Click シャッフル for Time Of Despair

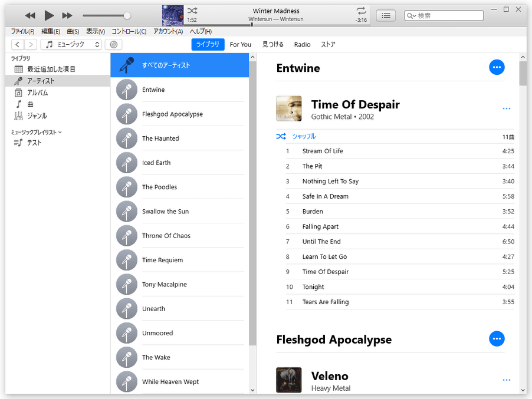[304, 136]
